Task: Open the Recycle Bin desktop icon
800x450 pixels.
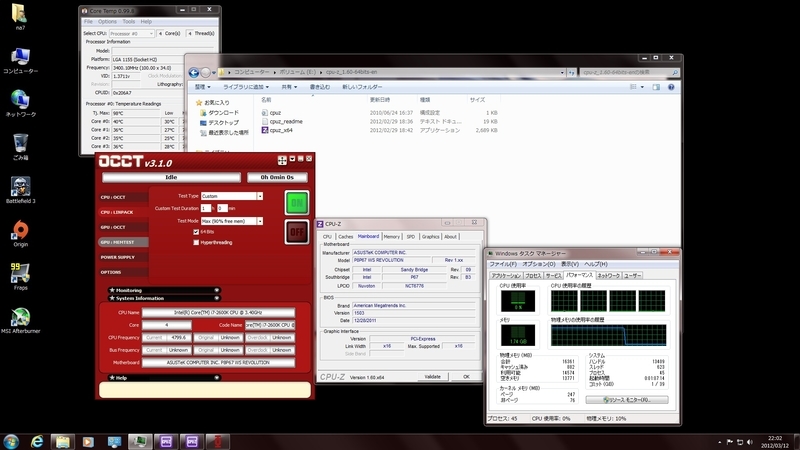Action: 20,146
